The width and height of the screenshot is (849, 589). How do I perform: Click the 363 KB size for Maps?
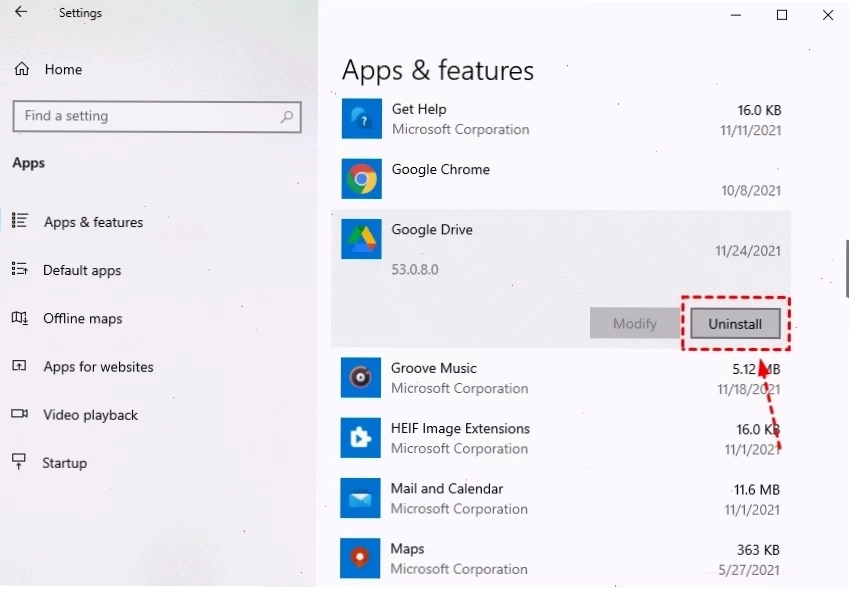click(x=758, y=549)
